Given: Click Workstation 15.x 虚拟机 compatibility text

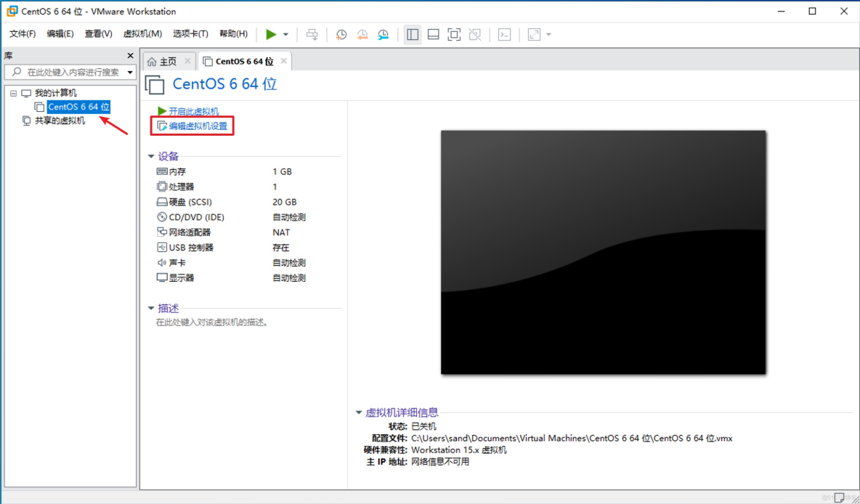Looking at the screenshot, I should click(x=459, y=450).
